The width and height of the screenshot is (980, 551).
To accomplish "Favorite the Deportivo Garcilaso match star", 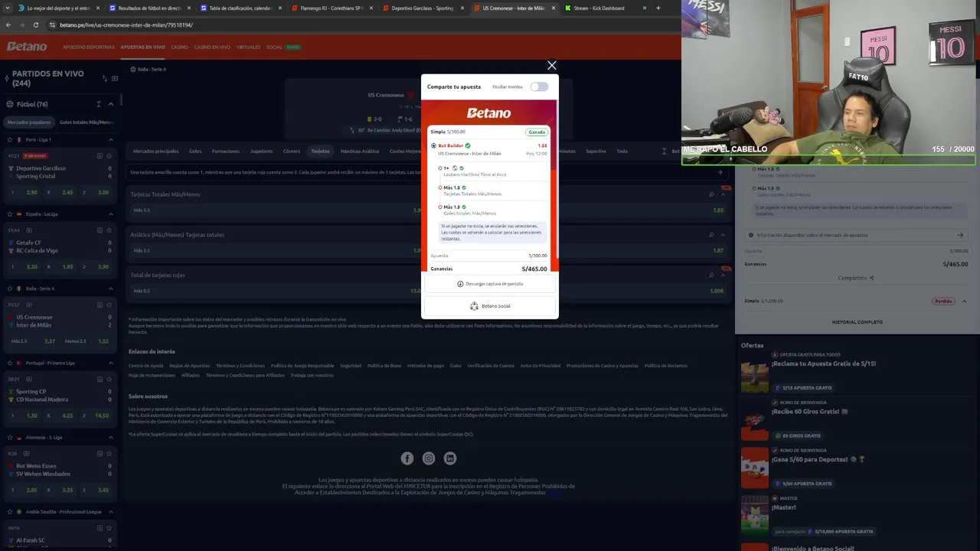I will [110, 156].
